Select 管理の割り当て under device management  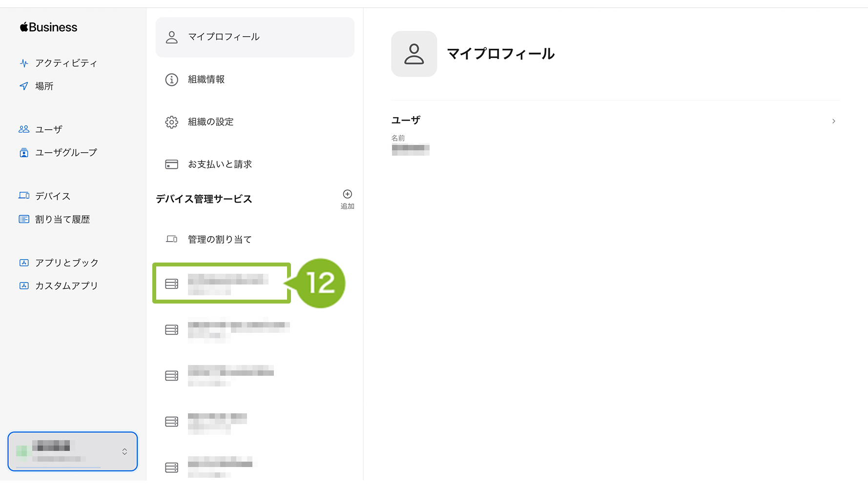click(x=255, y=239)
